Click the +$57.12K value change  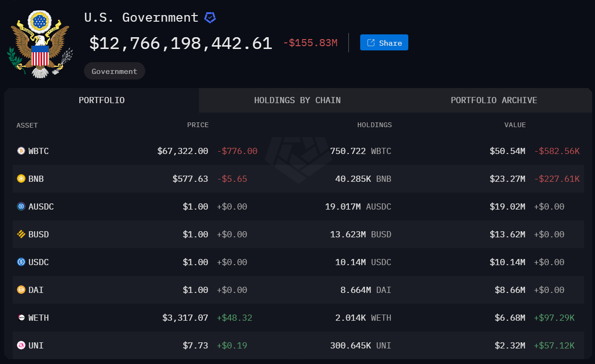554,346
